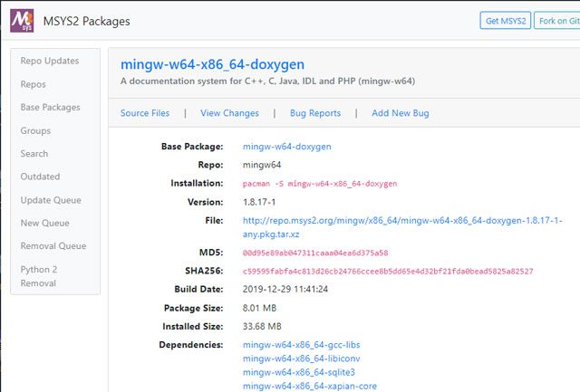Open Repos in the sidebar
Image resolution: width=580 pixels, height=392 pixels.
[x=33, y=84]
